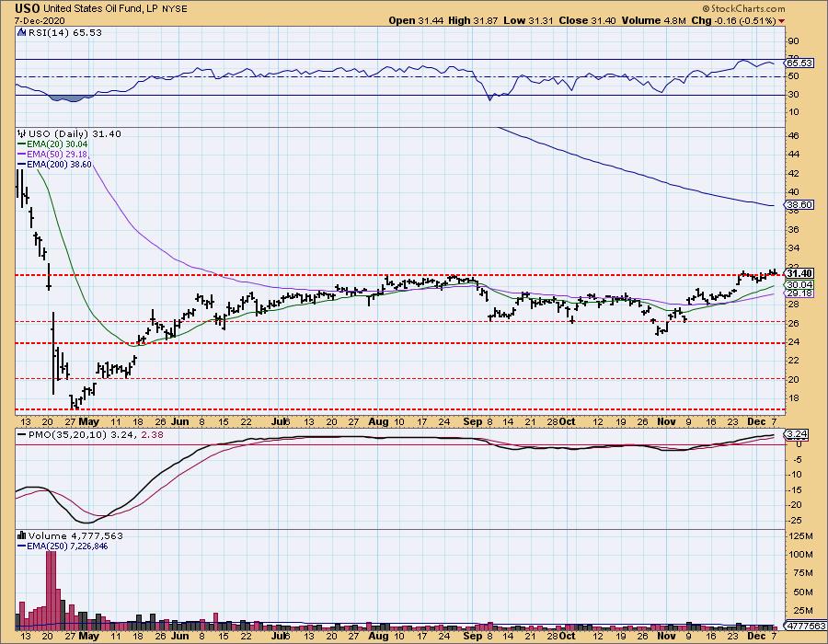This screenshot has width=828, height=644.
Task: Click the bold 31.40 last price tag
Action: pyautogui.click(x=799, y=273)
